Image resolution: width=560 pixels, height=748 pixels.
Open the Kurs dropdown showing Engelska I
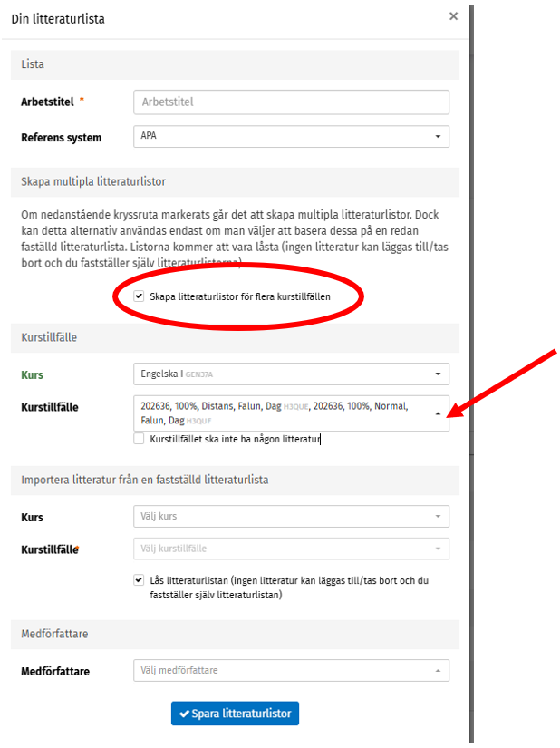[x=291, y=374]
